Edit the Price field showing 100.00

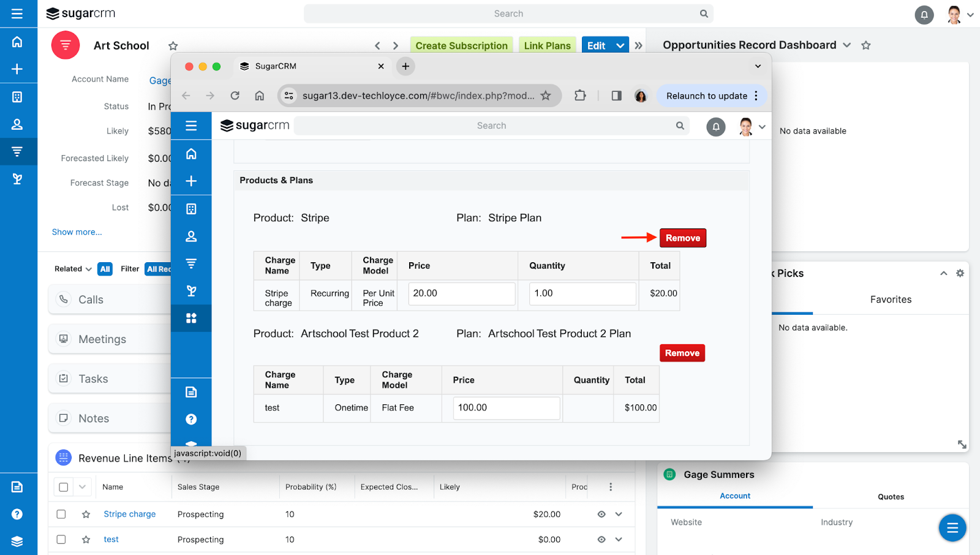tap(506, 407)
